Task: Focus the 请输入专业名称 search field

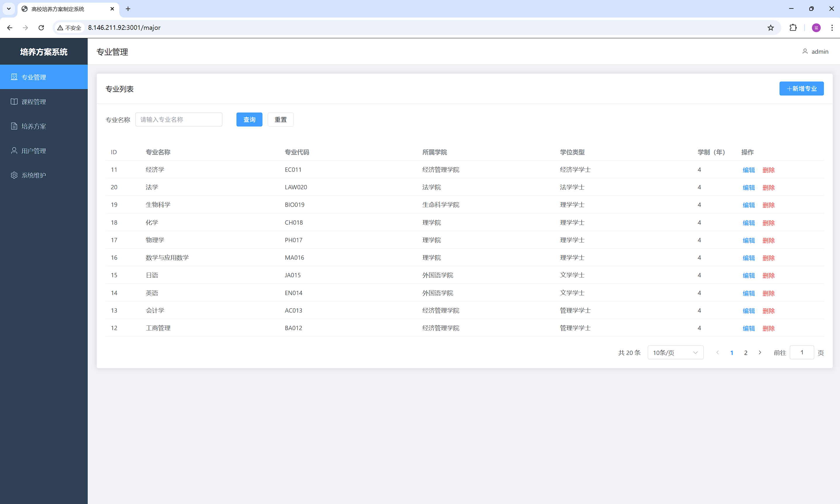Action: (179, 119)
